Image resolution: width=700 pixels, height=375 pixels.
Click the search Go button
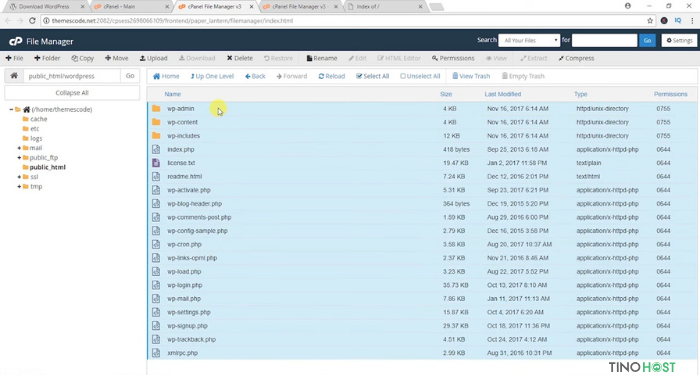tap(647, 40)
